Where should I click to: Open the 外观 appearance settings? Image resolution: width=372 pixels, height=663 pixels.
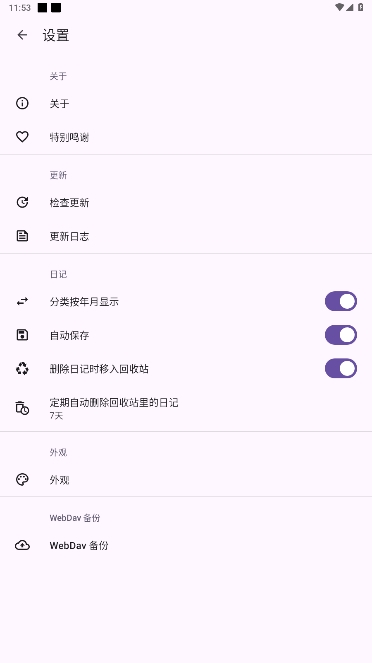186,479
